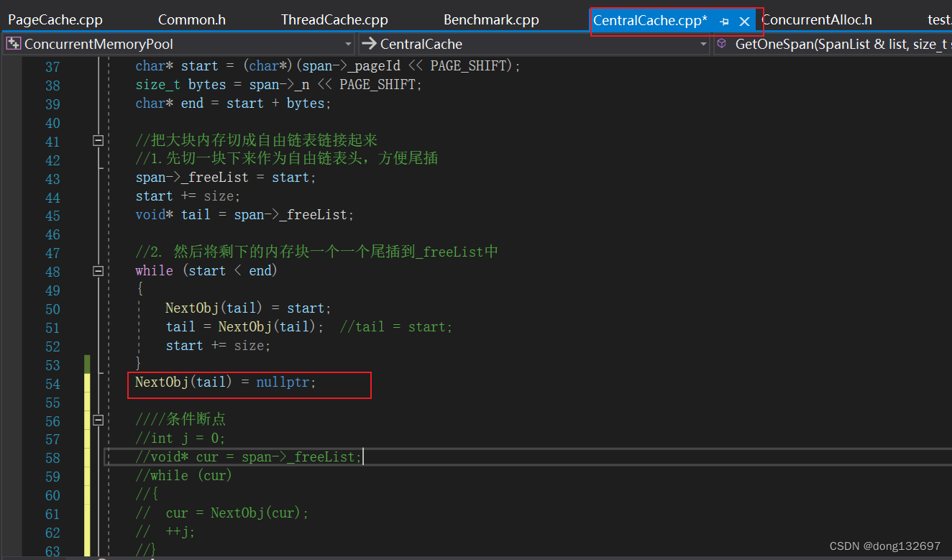Viewport: 952px width, 560px height.
Task: Click line number 37 in the margin
Action: [52, 67]
